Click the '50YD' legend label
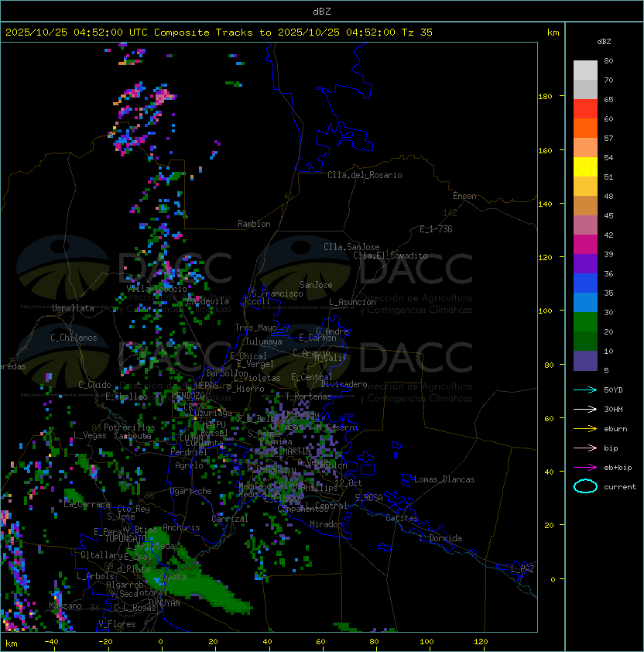This screenshot has height=652, width=644. coord(613,390)
